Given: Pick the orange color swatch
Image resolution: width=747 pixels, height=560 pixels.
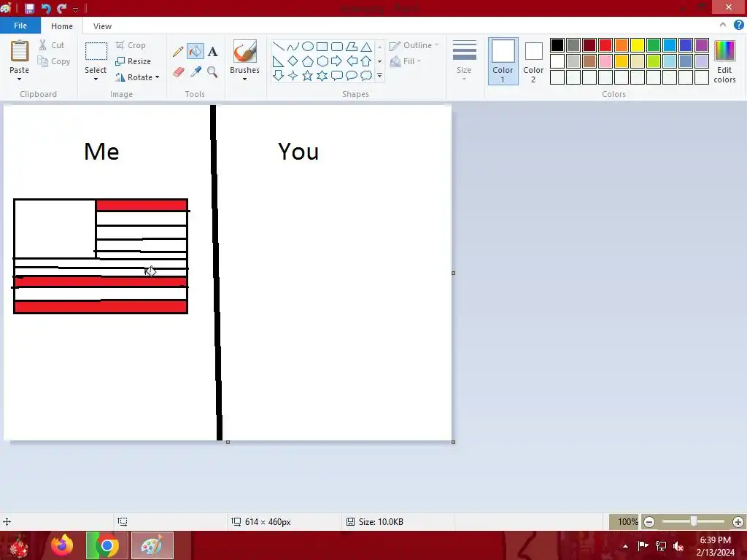Looking at the screenshot, I should [x=622, y=45].
